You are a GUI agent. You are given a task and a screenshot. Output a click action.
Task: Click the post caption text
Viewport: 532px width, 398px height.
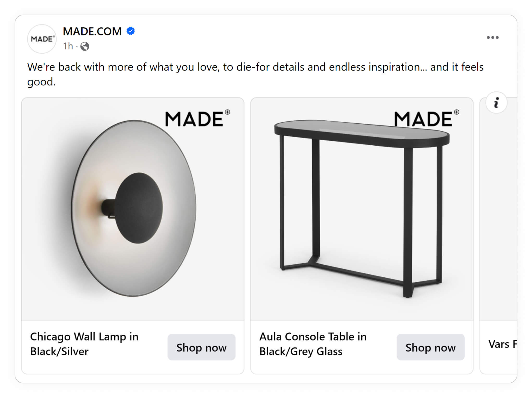coord(255,74)
